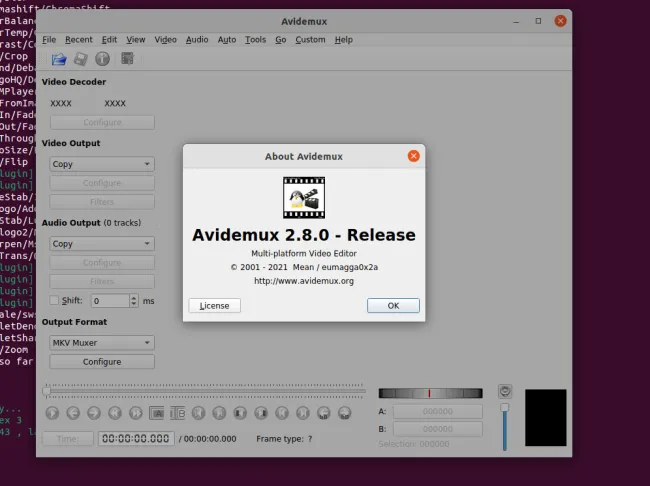Open the Tools menu
The width and height of the screenshot is (650, 486).
click(x=255, y=39)
